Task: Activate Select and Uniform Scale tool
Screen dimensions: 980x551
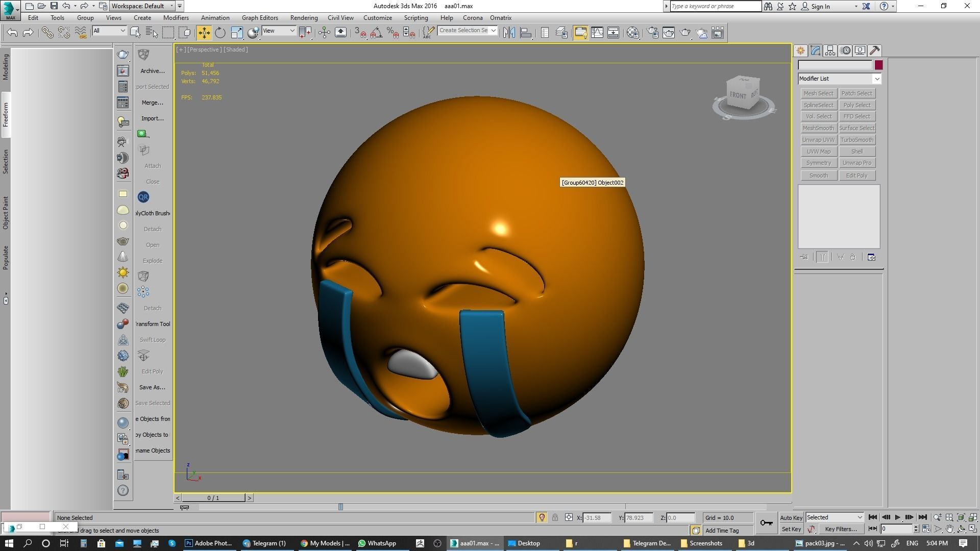Action: point(237,33)
